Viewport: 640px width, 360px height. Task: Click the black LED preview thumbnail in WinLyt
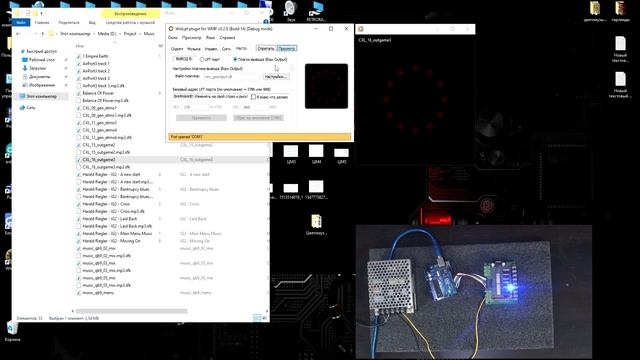[327, 86]
